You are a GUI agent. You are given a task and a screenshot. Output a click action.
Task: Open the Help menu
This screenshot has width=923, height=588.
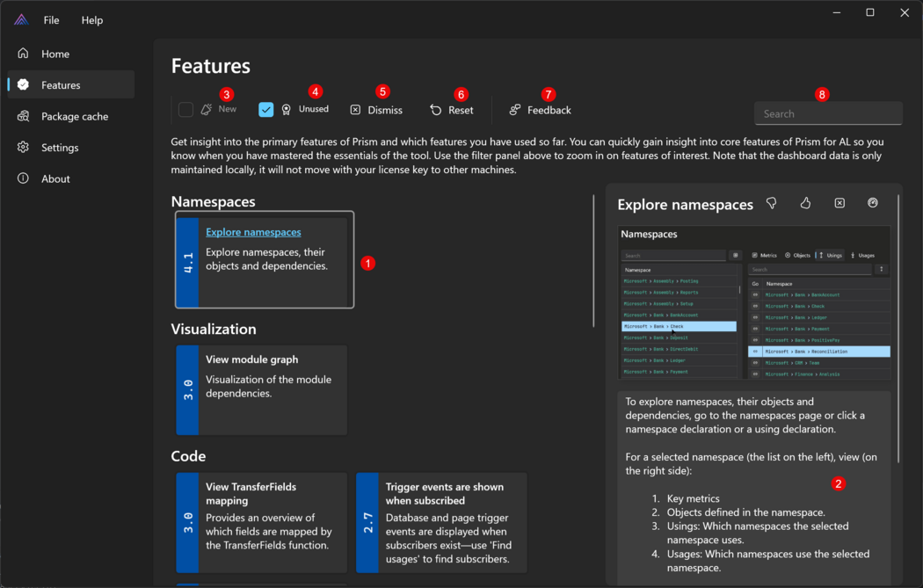pos(92,20)
